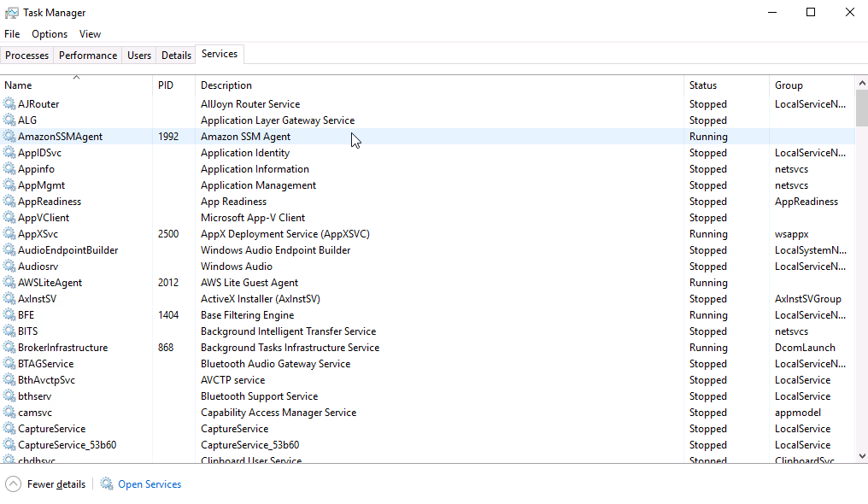Click Windows Audio Endpoint Builder description
Screen dimensions: 868x504
point(275,250)
